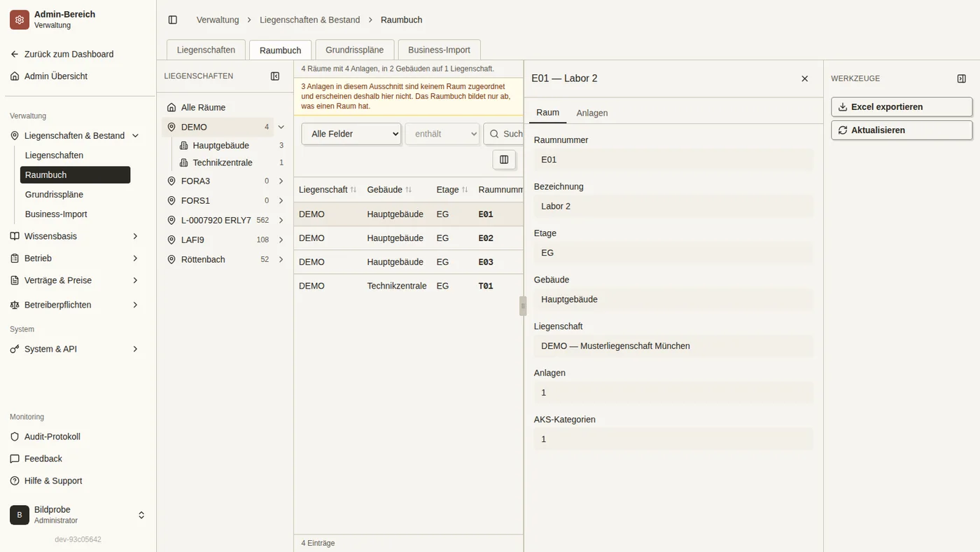Open the column visibility settings icon
The width and height of the screenshot is (980, 552).
pos(504,160)
